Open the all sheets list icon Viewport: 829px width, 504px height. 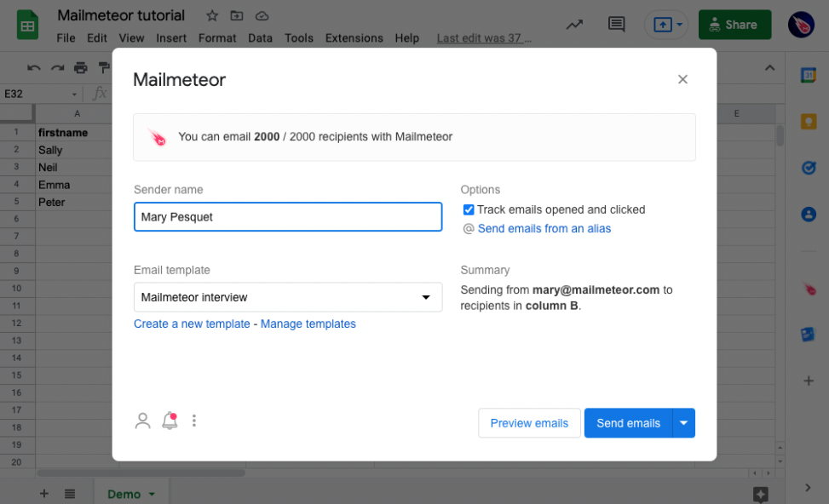pos(70,494)
